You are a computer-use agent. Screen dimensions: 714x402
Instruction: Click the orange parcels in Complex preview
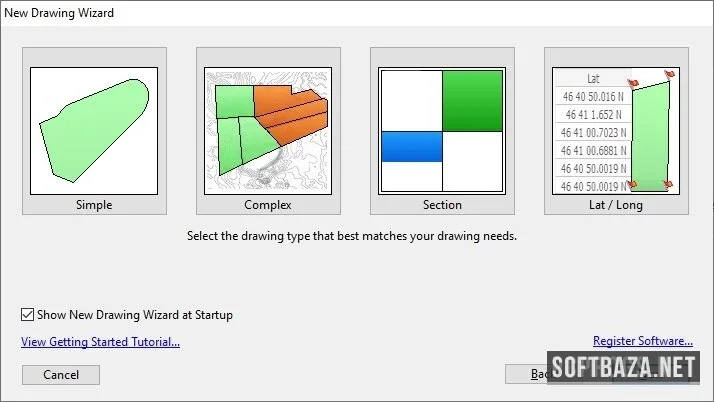pyautogui.click(x=291, y=114)
